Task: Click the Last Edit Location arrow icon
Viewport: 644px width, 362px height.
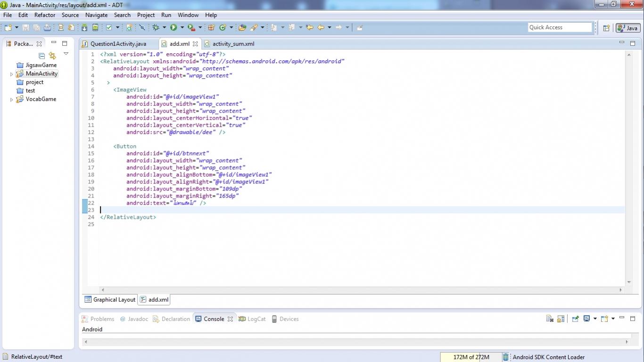Action: coord(309,27)
